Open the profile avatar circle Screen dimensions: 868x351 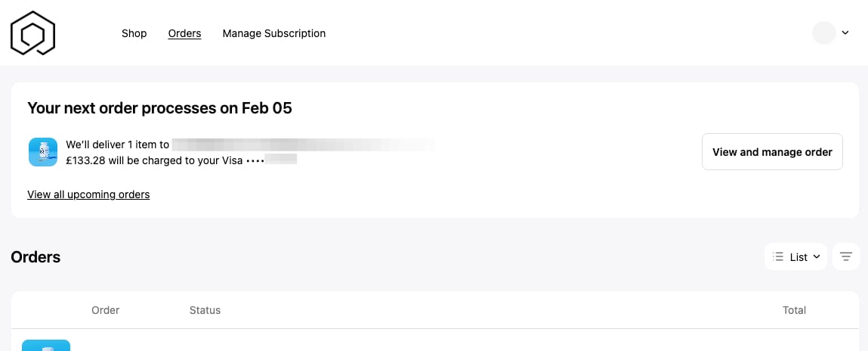823,33
